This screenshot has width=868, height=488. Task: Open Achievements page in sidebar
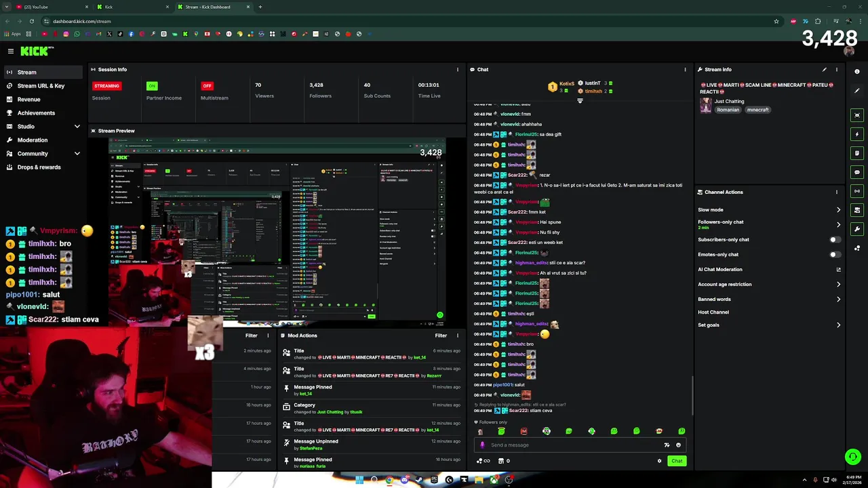pyautogui.click(x=42, y=113)
